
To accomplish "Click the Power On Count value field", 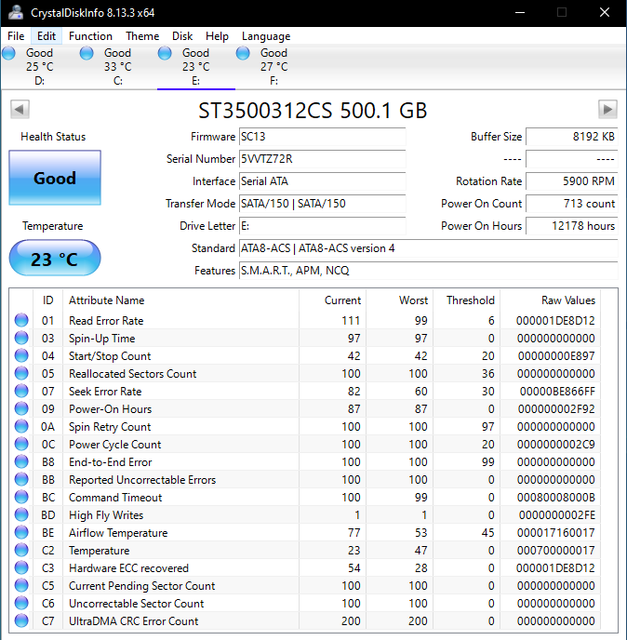I will coord(571,203).
